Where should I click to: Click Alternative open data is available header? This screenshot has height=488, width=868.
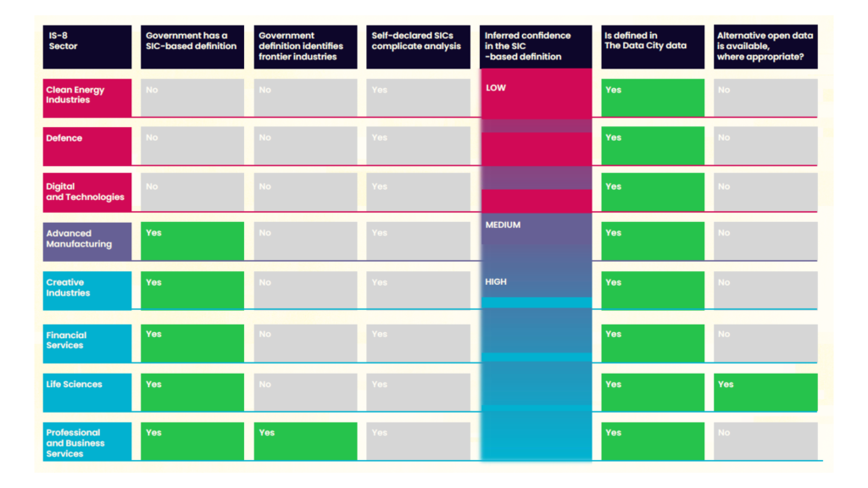(x=765, y=47)
